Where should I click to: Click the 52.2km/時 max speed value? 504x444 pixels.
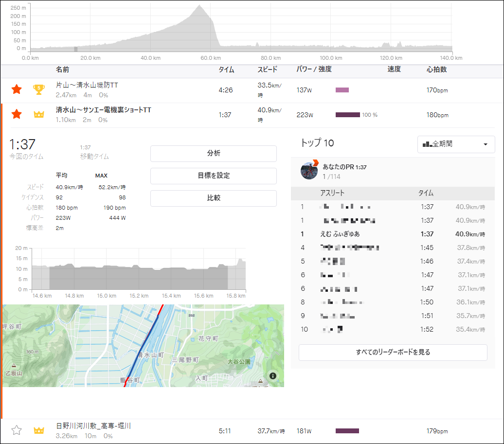click(x=112, y=187)
